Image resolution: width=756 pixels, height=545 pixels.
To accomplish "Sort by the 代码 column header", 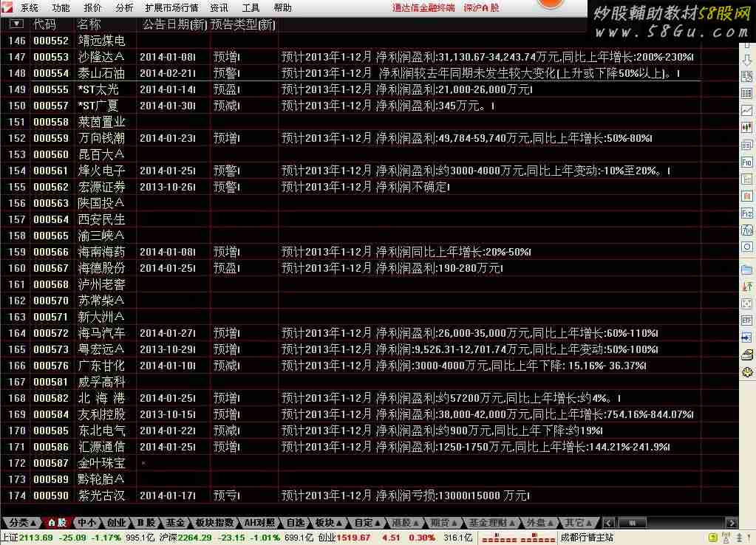I will [44, 24].
